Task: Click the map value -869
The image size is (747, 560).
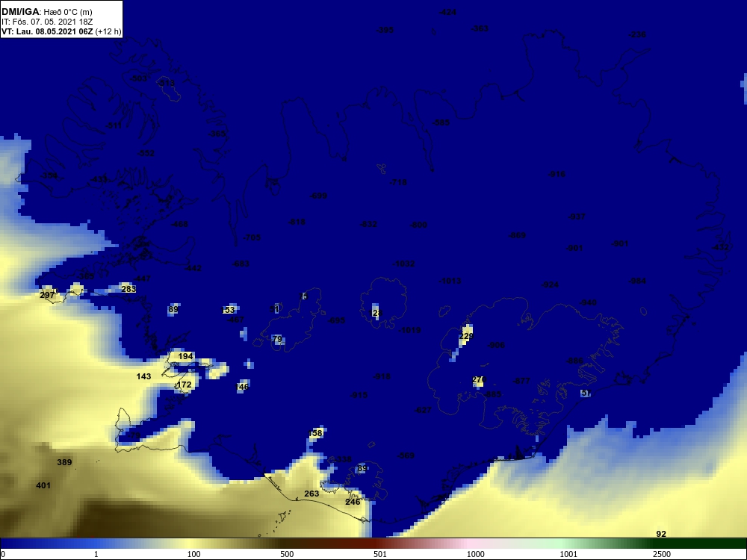Action: pos(518,235)
